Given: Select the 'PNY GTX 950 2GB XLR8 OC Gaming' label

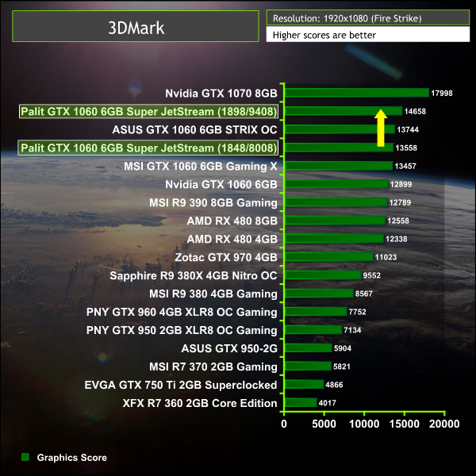Looking at the screenshot, I should [x=182, y=330].
